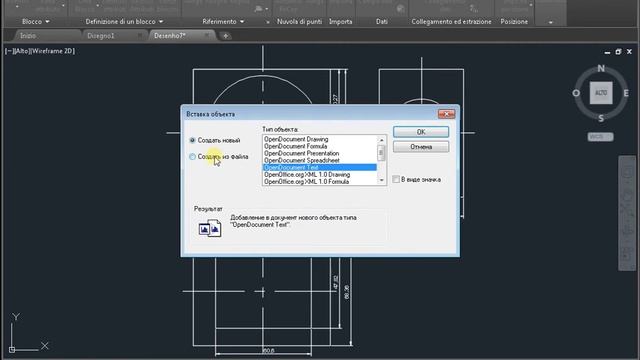This screenshot has height=360, width=640.
Task: Choose 'OpenDocument Spreadsheet' object type
Action: (301, 160)
